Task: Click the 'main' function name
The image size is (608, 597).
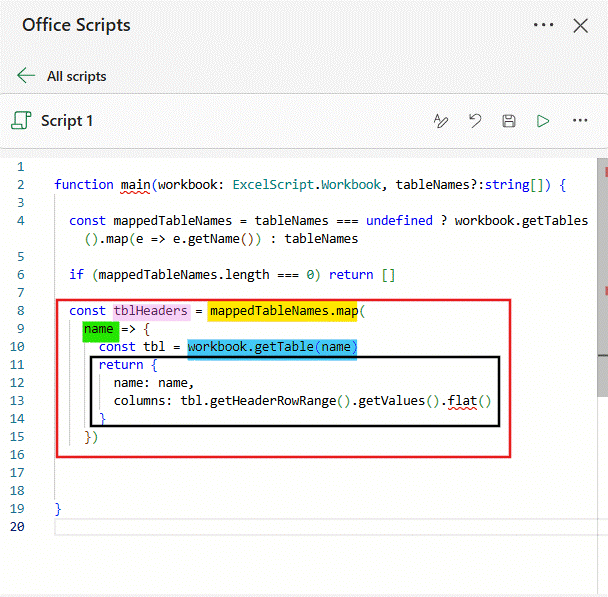Action: pos(135,185)
